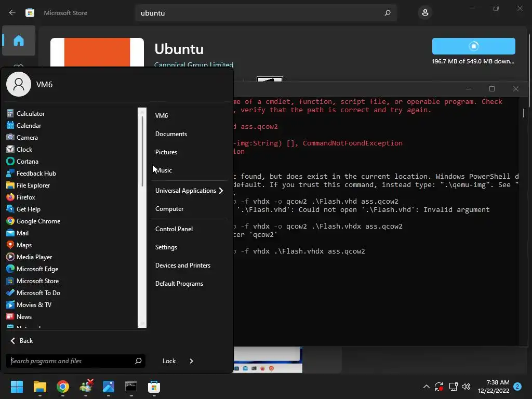This screenshot has height=399, width=532.
Task: Click the Ubuntu app title in Store
Action: coord(179,49)
